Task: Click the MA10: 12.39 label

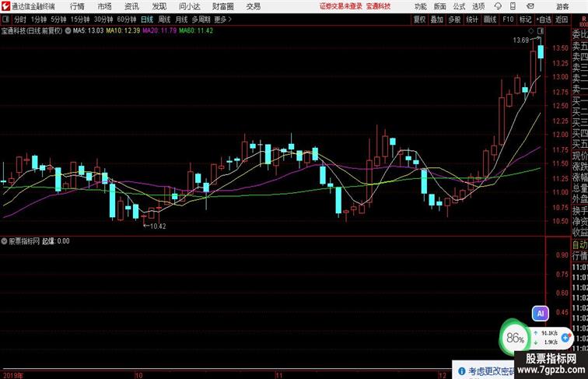Action: pyautogui.click(x=123, y=31)
